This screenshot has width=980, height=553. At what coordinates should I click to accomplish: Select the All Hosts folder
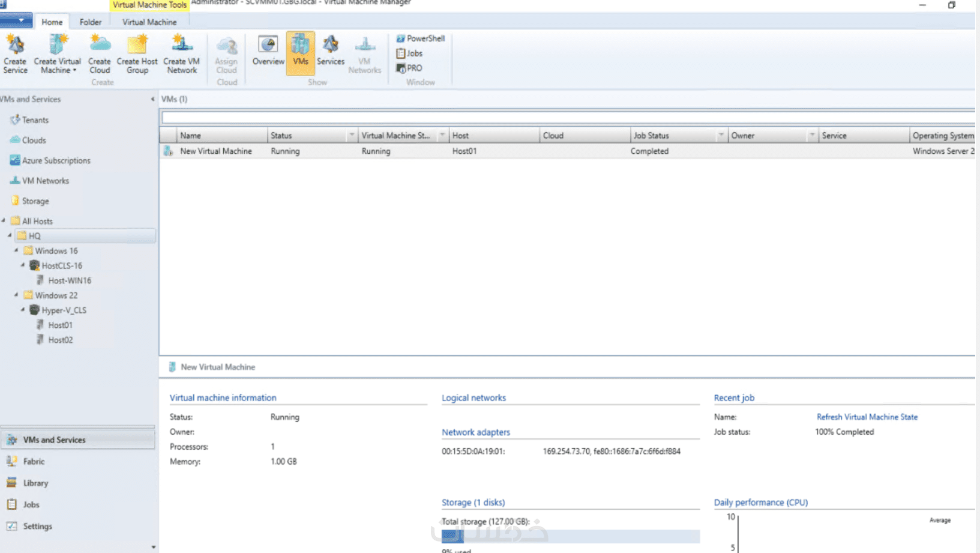(x=32, y=221)
